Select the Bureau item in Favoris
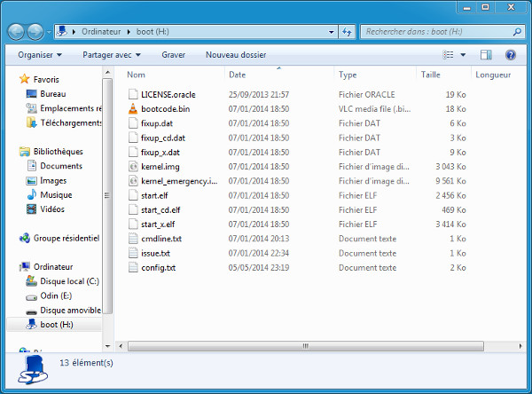 52,93
